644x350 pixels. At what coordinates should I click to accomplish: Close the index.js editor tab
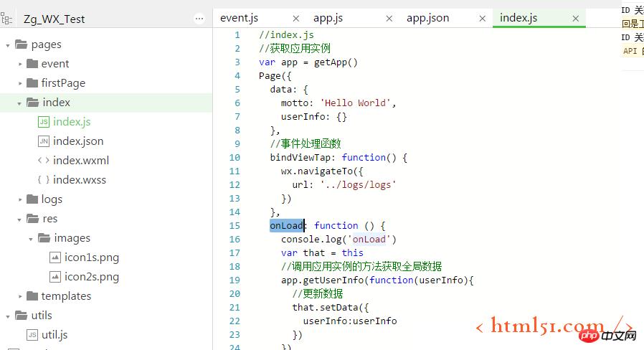576,19
